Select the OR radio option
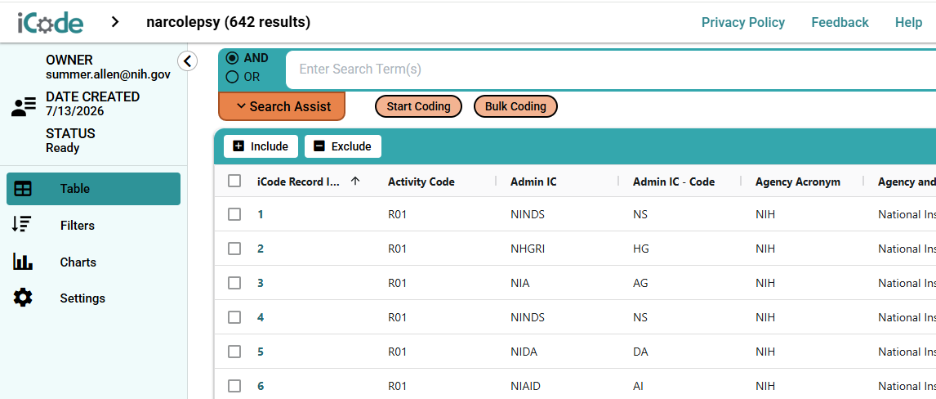Screen dimensions: 936x399 (232, 77)
